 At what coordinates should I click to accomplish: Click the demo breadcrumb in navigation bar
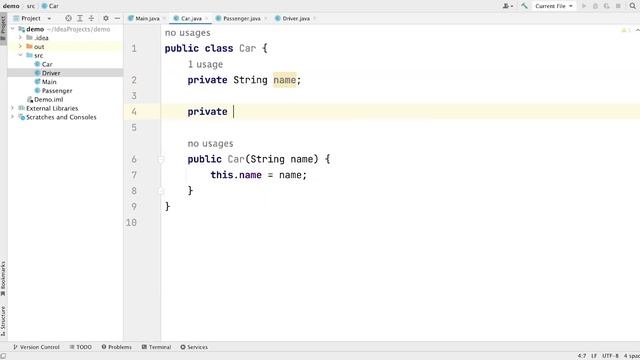11,6
